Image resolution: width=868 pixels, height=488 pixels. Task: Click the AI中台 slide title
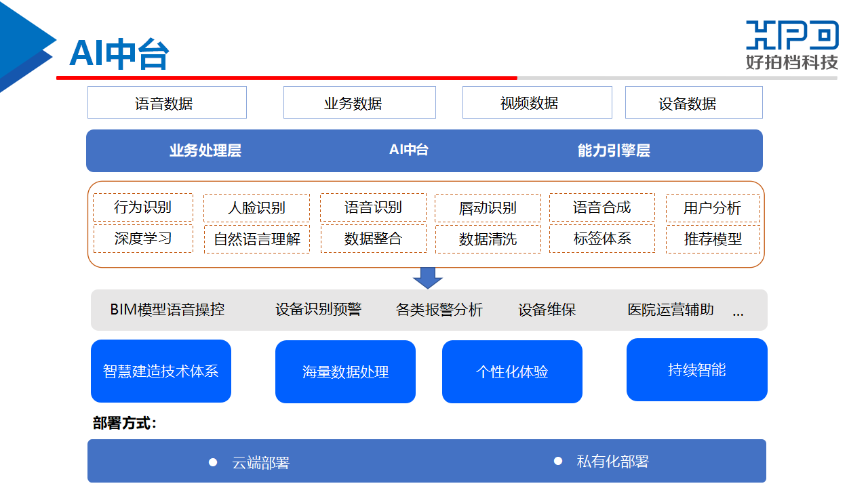click(119, 54)
